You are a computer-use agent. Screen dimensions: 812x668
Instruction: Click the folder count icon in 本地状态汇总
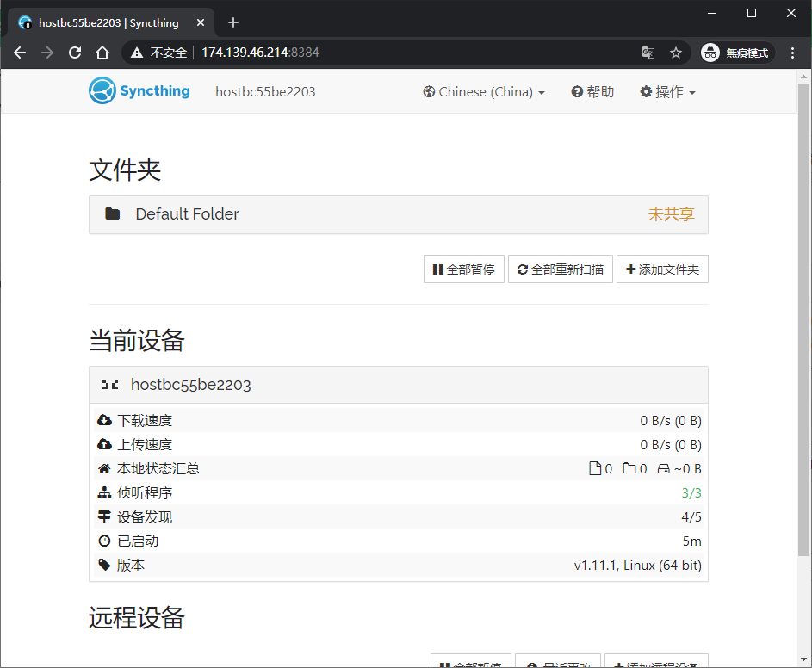[x=629, y=468]
